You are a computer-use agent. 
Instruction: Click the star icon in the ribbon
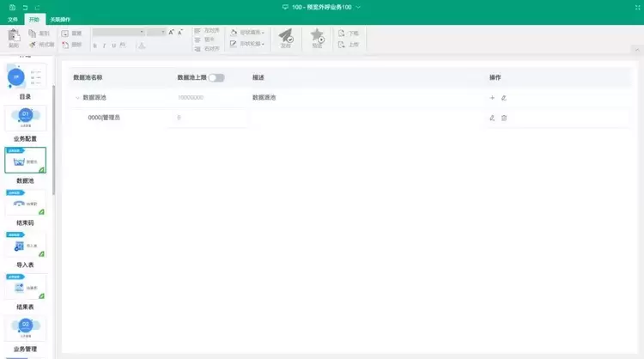point(318,36)
